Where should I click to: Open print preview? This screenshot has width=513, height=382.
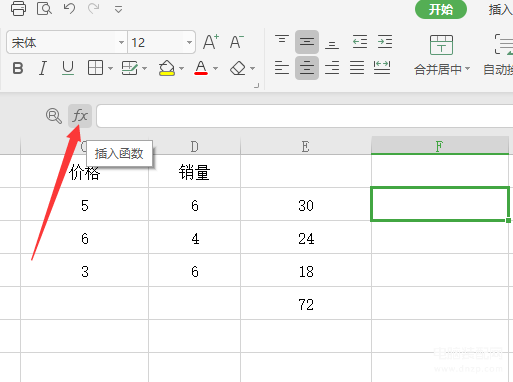tap(44, 8)
